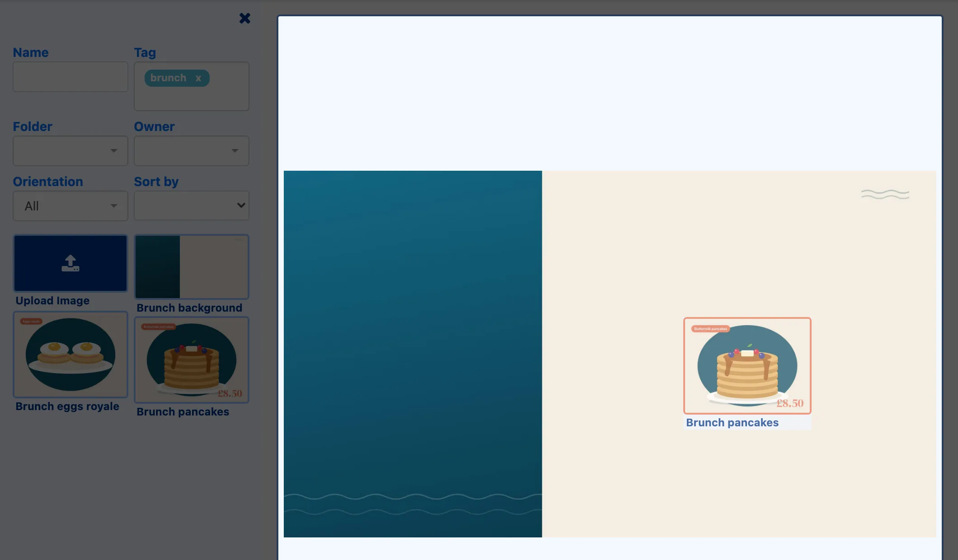Select the Brunch background thumbnail
958x560 pixels.
coord(192,267)
